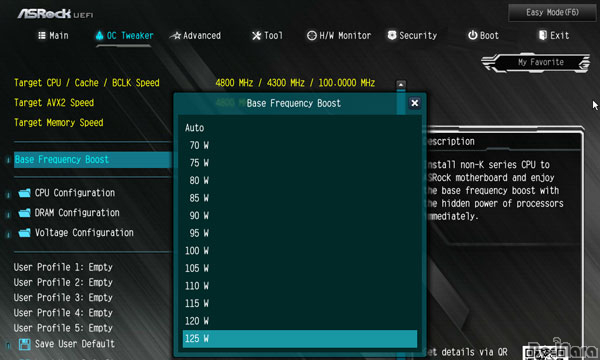Open the Voltage Configuration submenu

tap(84, 233)
